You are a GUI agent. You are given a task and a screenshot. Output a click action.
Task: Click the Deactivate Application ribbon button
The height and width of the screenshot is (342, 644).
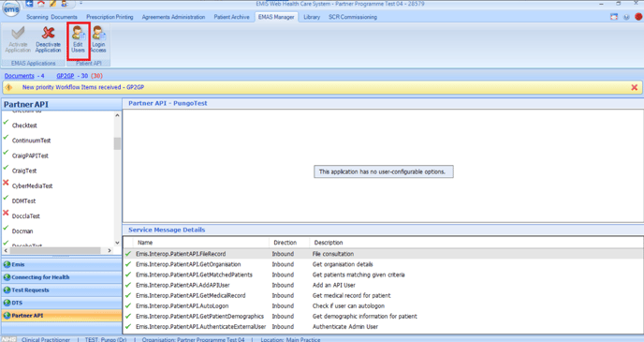point(48,40)
